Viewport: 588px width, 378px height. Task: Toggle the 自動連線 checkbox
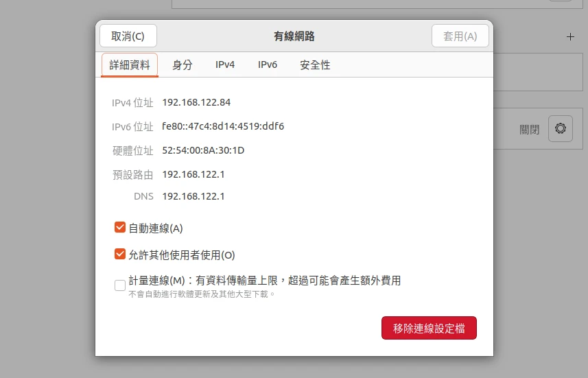pos(120,228)
